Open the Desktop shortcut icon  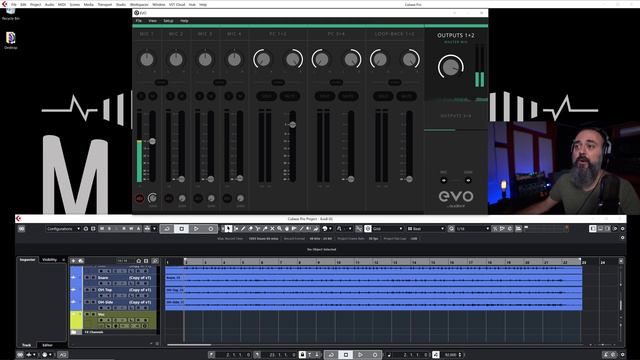11,40
